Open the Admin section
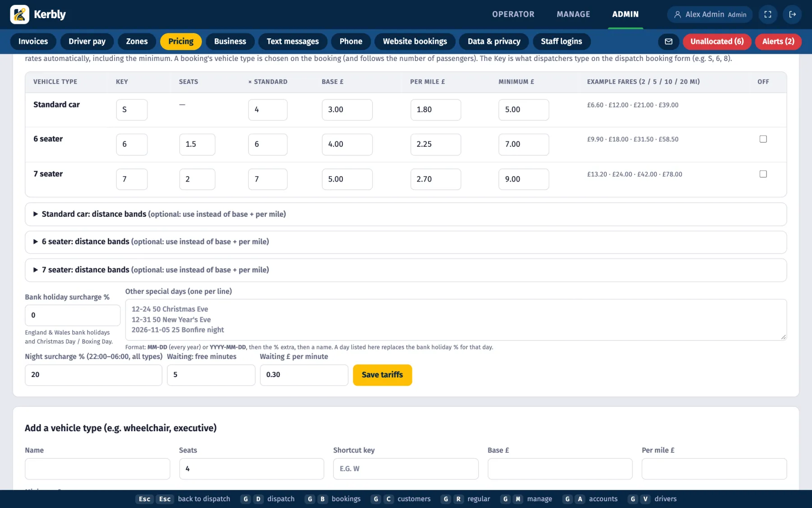 pos(626,14)
